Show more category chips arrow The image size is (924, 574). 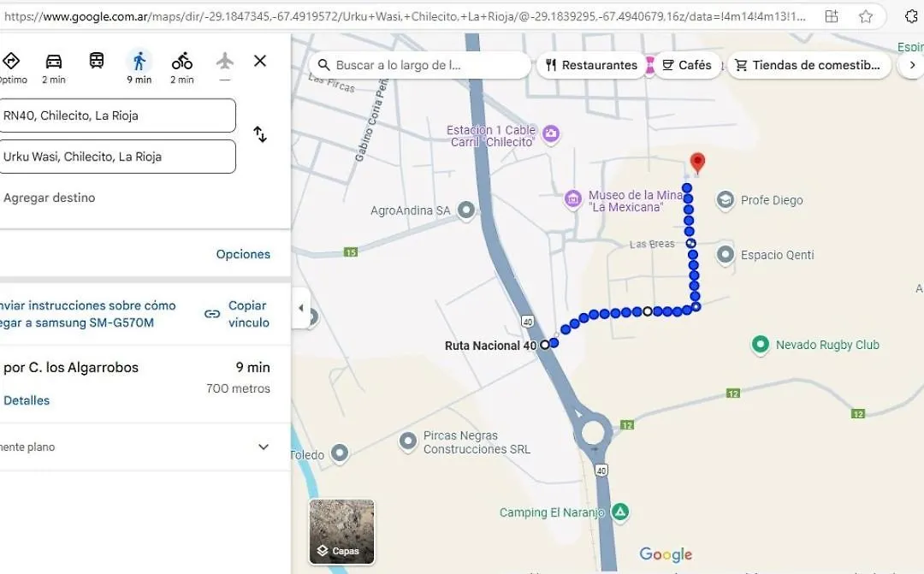912,65
